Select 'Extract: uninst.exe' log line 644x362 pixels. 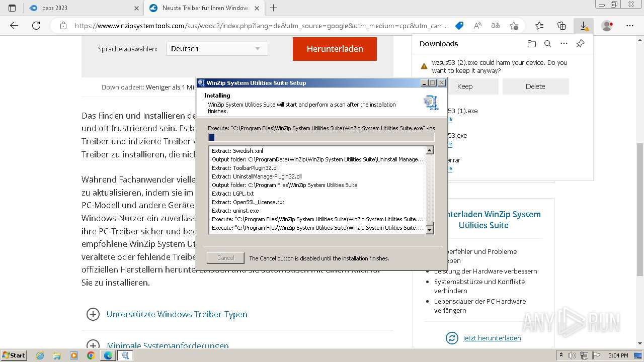[235, 211]
